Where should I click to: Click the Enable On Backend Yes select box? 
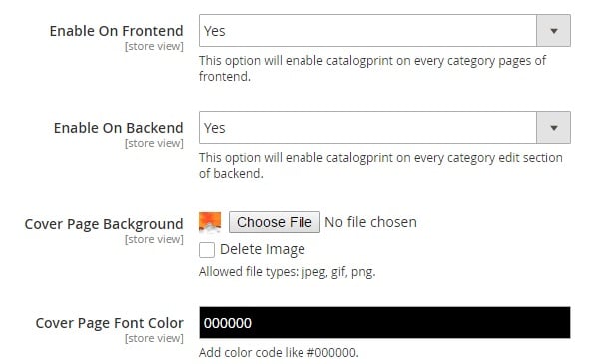pyautogui.click(x=384, y=128)
